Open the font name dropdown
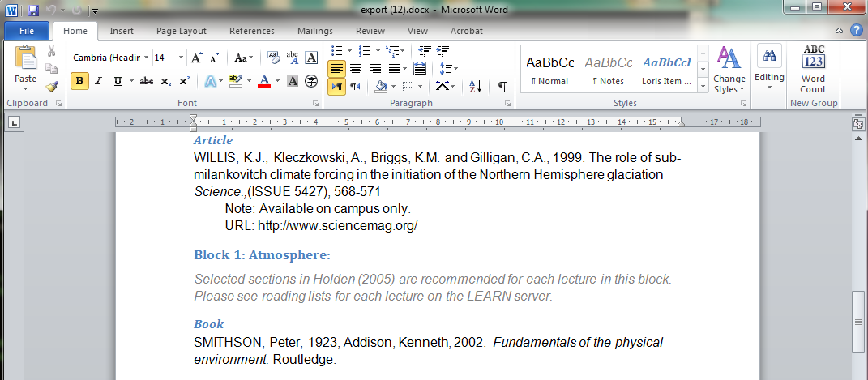Image resolution: width=868 pixels, height=380 pixels. coord(146,58)
